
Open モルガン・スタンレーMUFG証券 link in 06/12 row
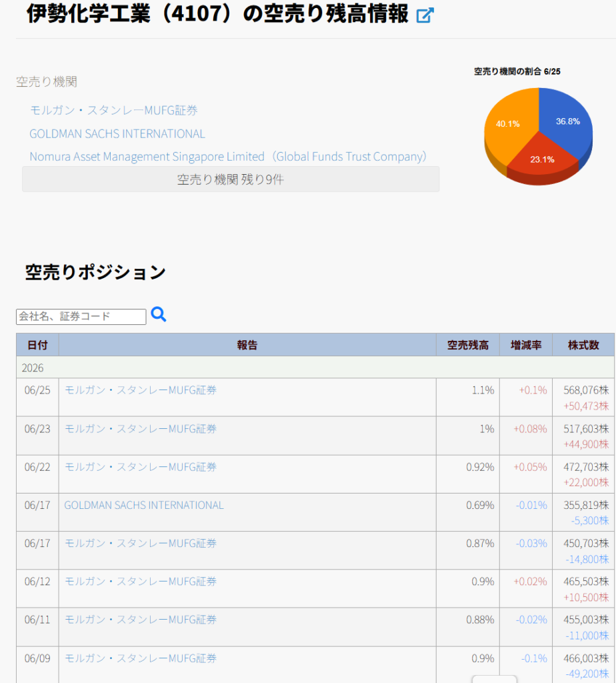tap(141, 582)
